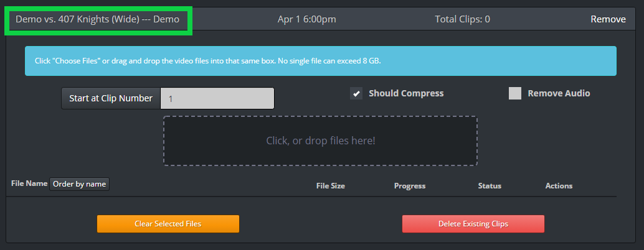Clear Selected Files with the orange button
Image resolution: width=644 pixels, height=250 pixels.
(x=168, y=224)
